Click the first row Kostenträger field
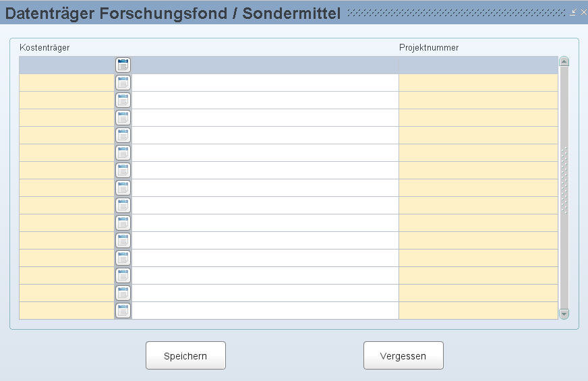This screenshot has height=381, width=588. 66,65
